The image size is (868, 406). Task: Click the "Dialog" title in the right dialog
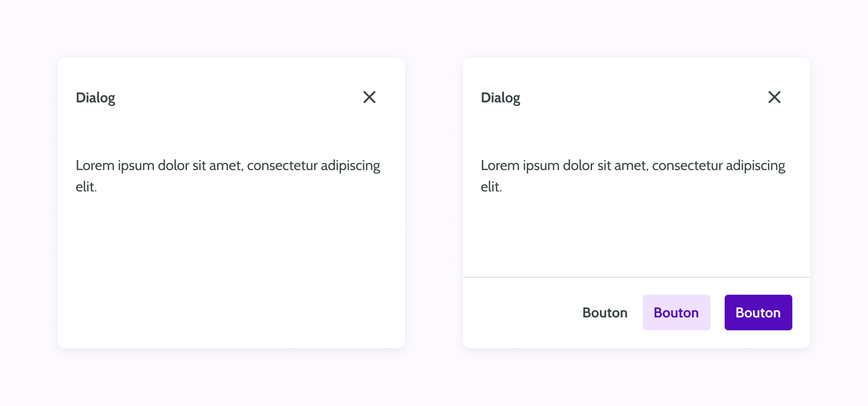(x=500, y=97)
